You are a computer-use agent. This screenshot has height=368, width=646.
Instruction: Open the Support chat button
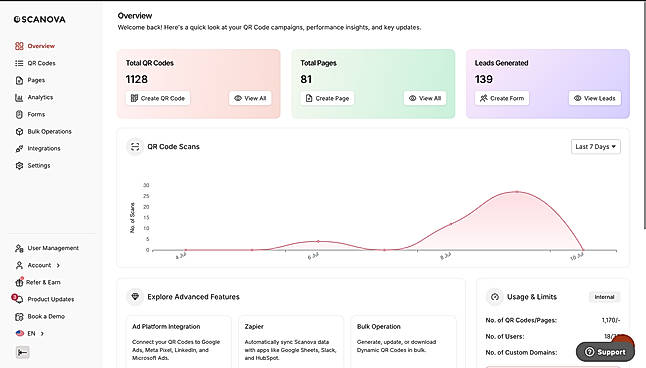pyautogui.click(x=605, y=352)
